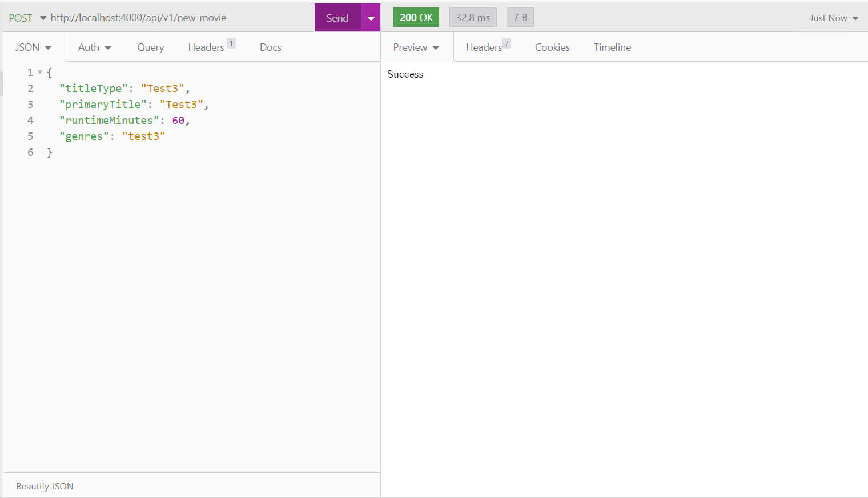Open the request Headers tab
Viewport: 868px width, 498px height.
pyautogui.click(x=207, y=47)
